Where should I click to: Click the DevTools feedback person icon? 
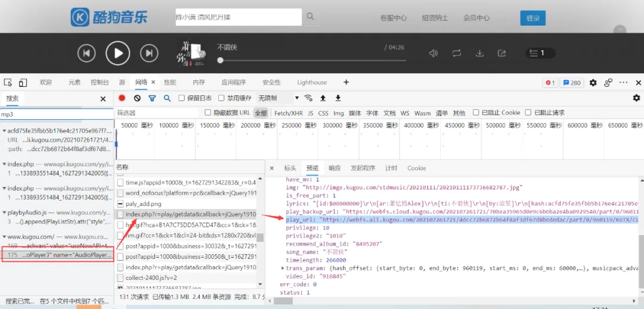coord(608,83)
